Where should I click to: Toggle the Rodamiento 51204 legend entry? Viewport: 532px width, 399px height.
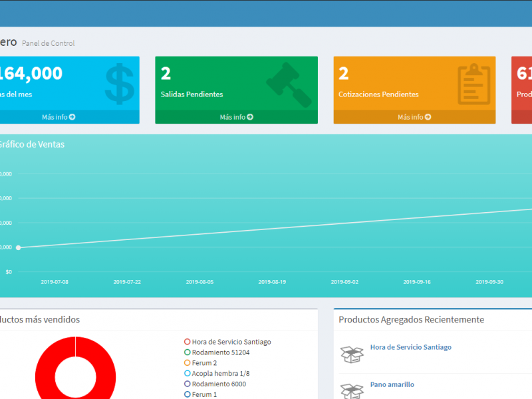coord(221,352)
